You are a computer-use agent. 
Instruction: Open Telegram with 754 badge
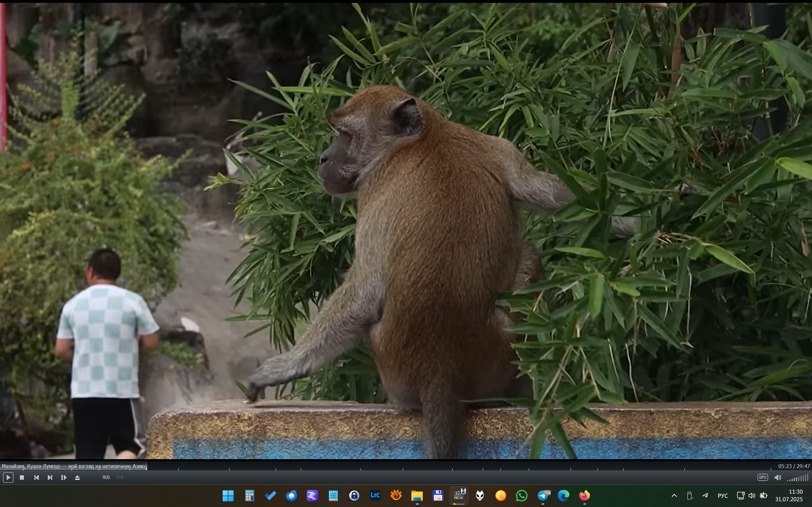click(543, 495)
